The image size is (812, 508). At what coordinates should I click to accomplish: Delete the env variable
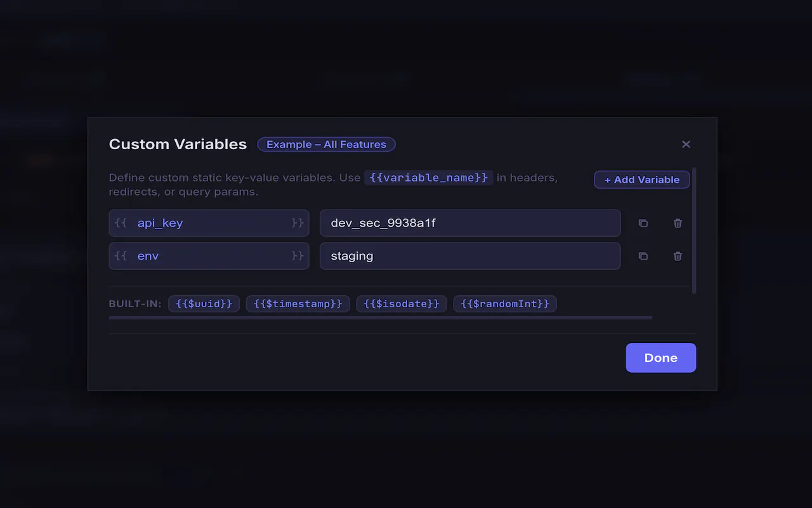(x=678, y=256)
